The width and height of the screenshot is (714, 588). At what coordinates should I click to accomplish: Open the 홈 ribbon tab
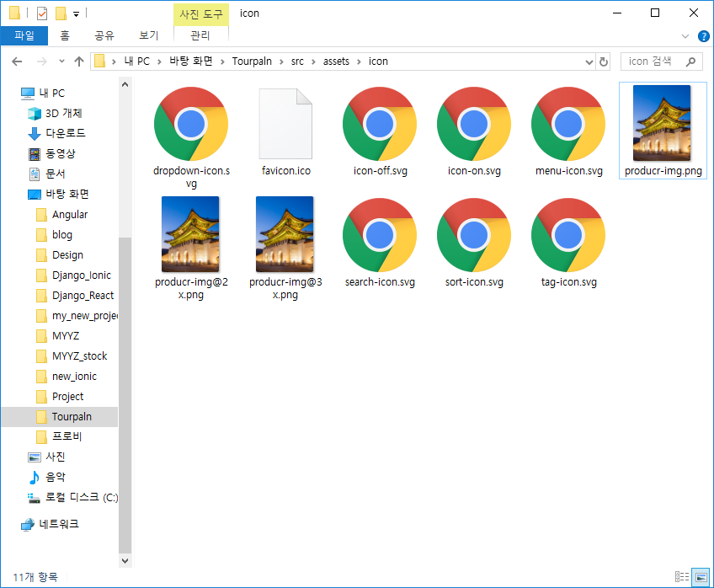65,35
